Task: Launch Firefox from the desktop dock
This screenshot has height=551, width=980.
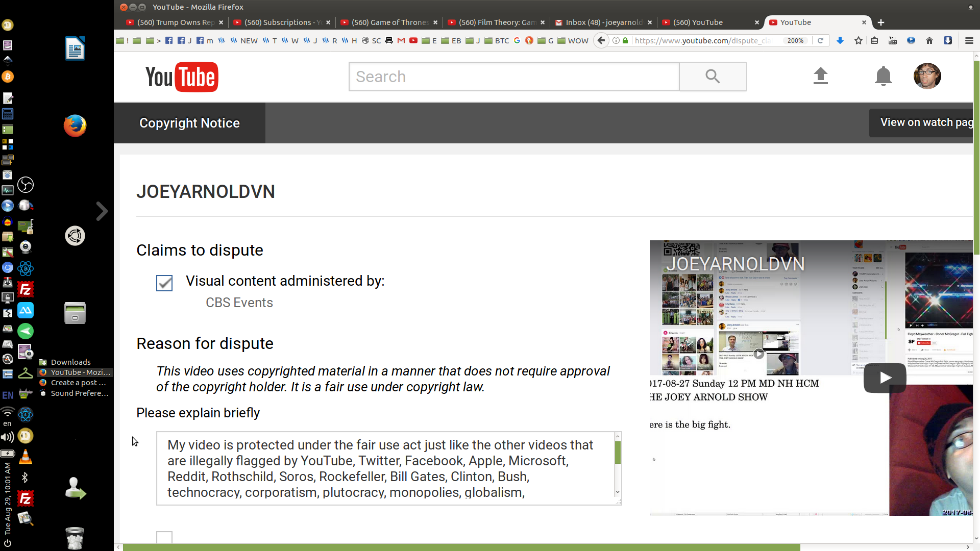Action: [75, 126]
